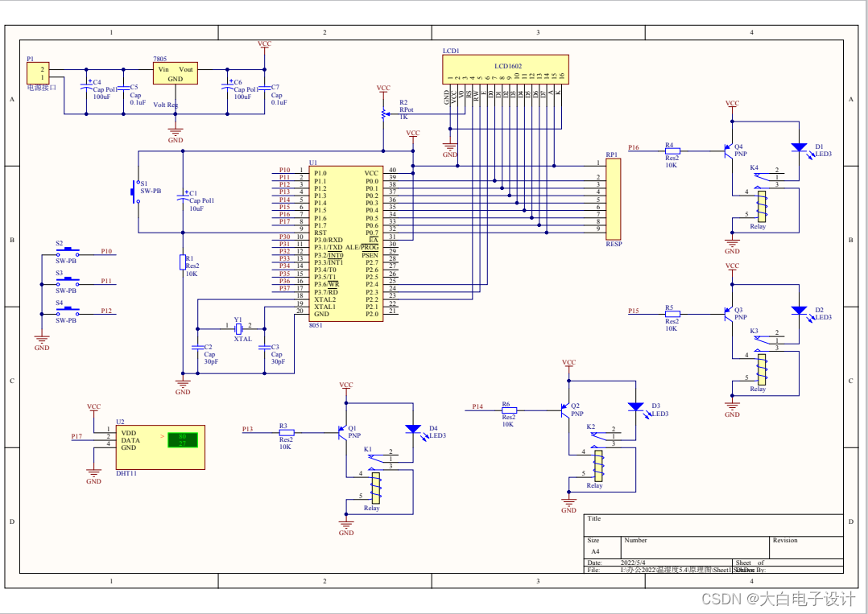
Task: Click the P17 net label beside DHT11
Action: (x=76, y=436)
